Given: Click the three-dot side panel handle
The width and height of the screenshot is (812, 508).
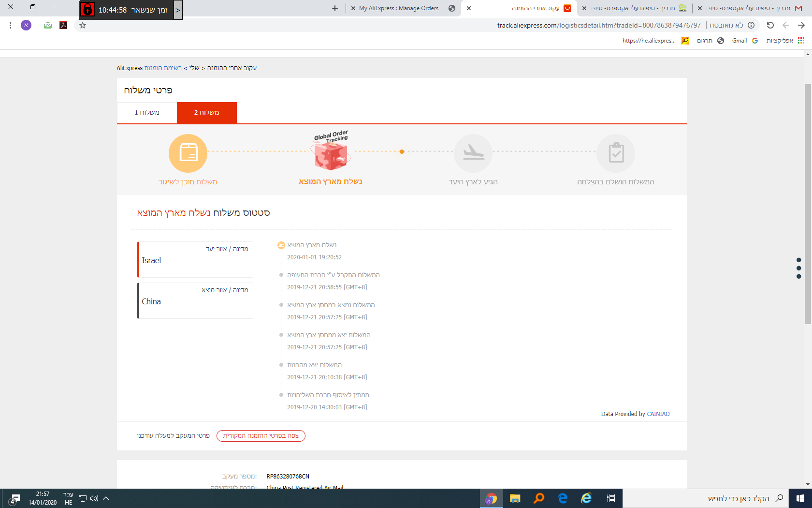Looking at the screenshot, I should pyautogui.click(x=798, y=268).
